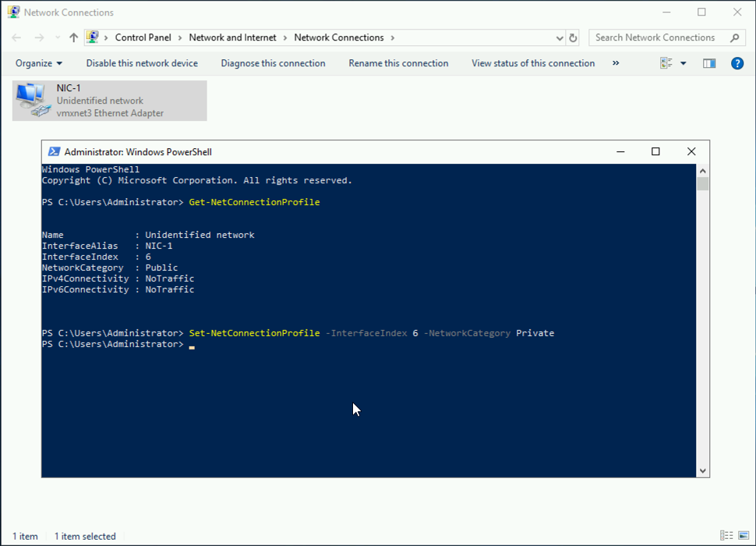Focus the Search Network Connections field
Screen dimensions: 756x546
click(667, 37)
